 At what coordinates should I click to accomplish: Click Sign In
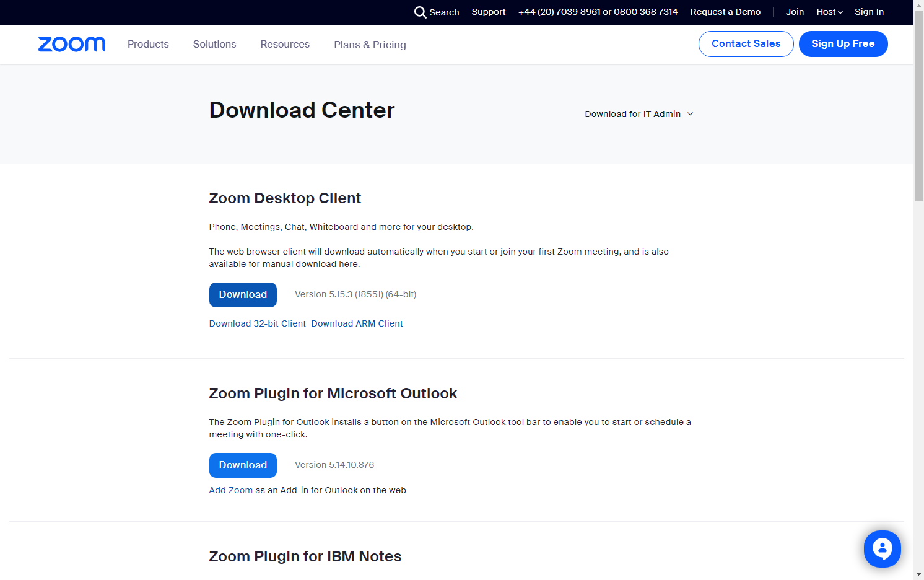(x=869, y=12)
